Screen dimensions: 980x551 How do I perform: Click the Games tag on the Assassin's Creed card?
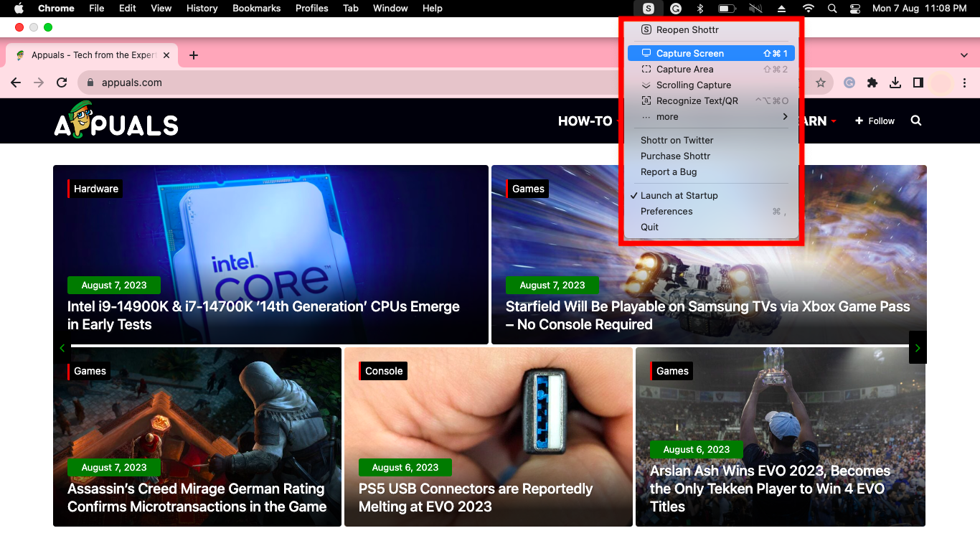click(90, 371)
